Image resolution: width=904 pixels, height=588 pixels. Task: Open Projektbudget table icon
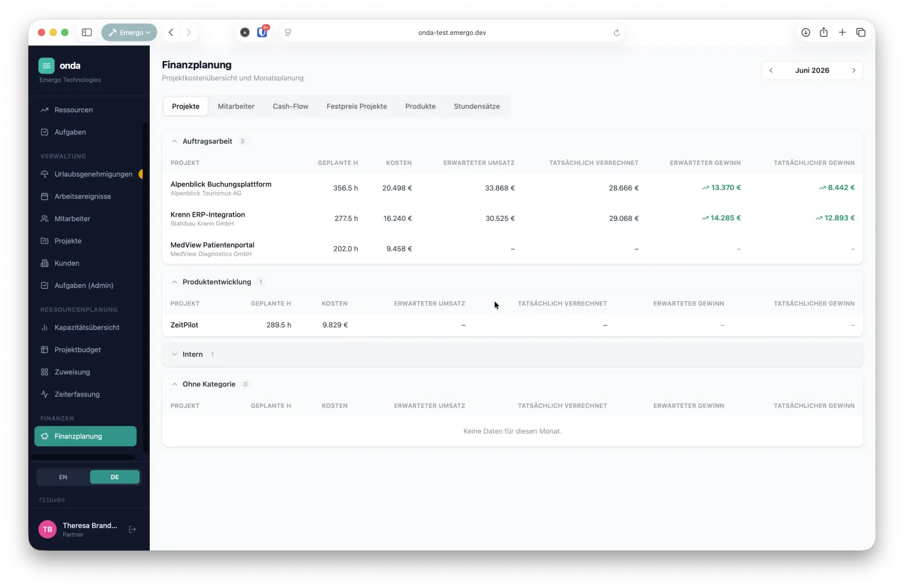45,350
